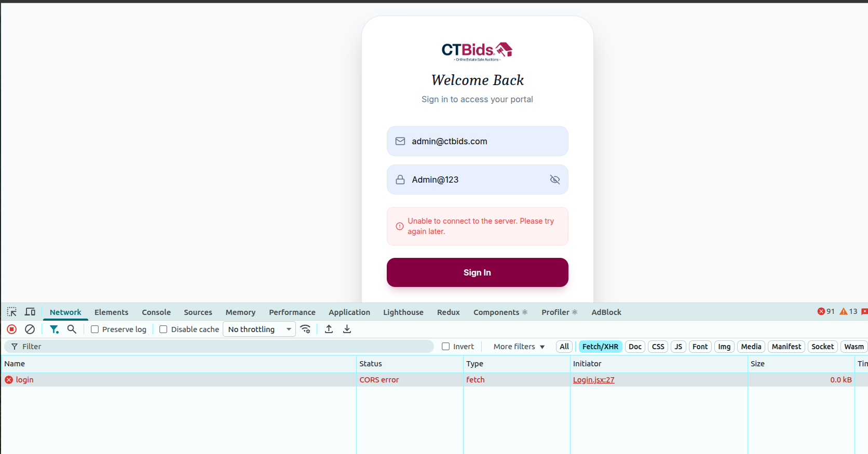Click the red error icon beside the login request
Image resolution: width=868 pixels, height=454 pixels.
(9, 380)
